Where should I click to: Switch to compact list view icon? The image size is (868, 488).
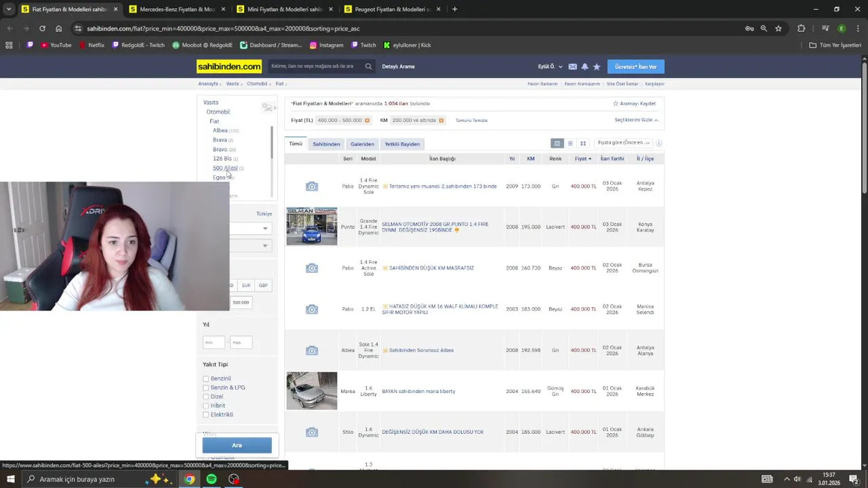coord(570,143)
